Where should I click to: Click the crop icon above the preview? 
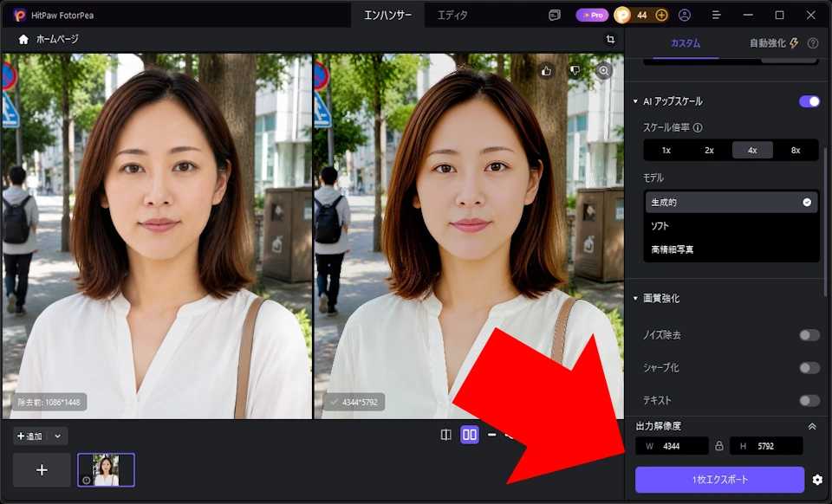(x=610, y=39)
